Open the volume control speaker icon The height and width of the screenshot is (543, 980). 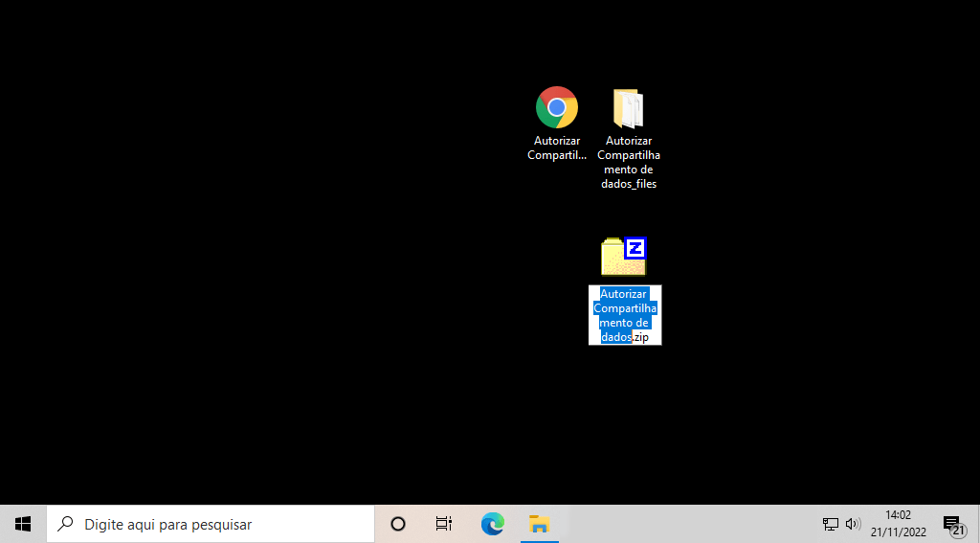coord(853,524)
